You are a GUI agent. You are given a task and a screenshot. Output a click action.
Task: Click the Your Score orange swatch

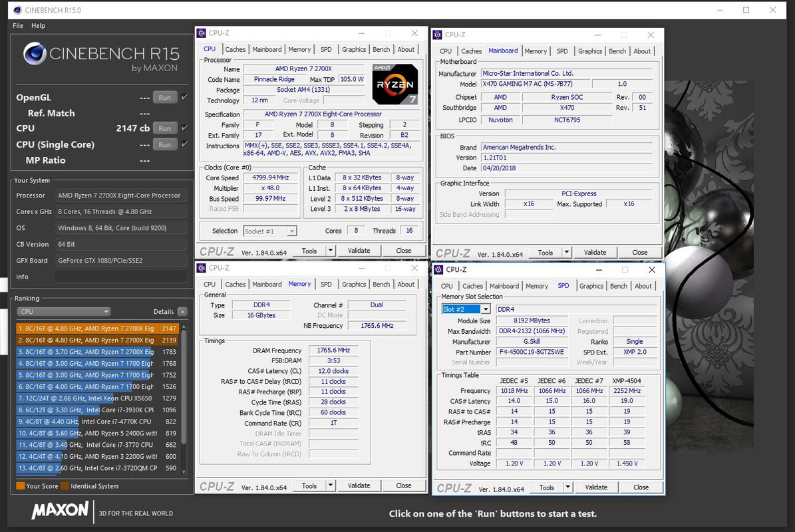pos(20,486)
